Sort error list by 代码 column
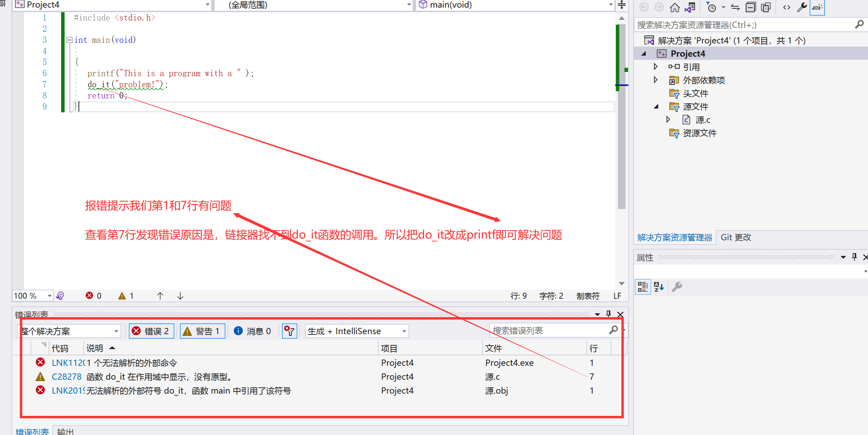 (x=66, y=348)
